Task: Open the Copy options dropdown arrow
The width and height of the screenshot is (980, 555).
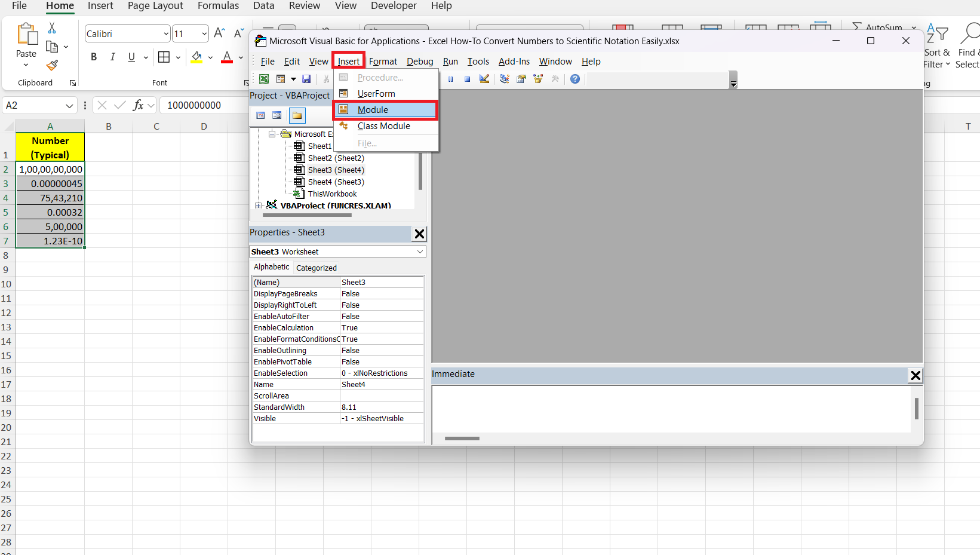Action: [66, 47]
